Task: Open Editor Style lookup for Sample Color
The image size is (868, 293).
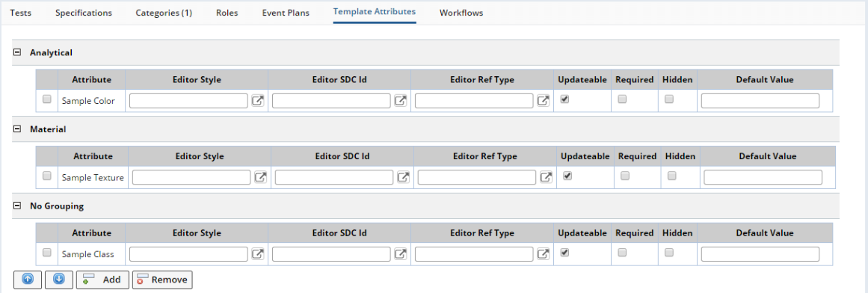Action: (x=259, y=101)
